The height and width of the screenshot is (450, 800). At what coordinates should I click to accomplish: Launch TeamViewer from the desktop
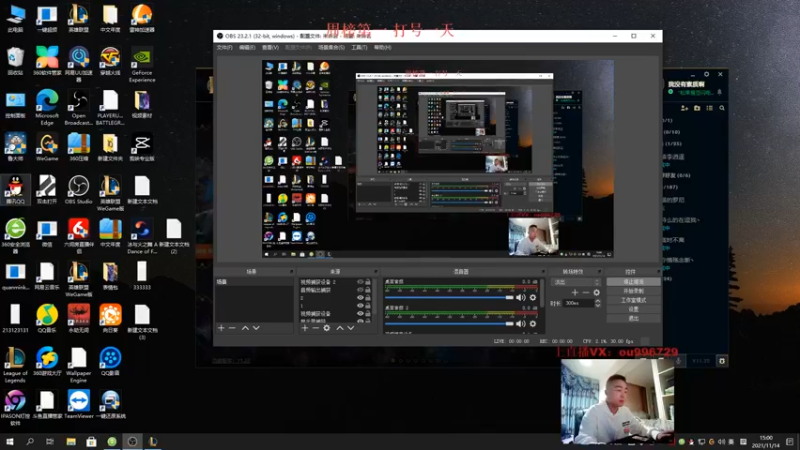79,404
